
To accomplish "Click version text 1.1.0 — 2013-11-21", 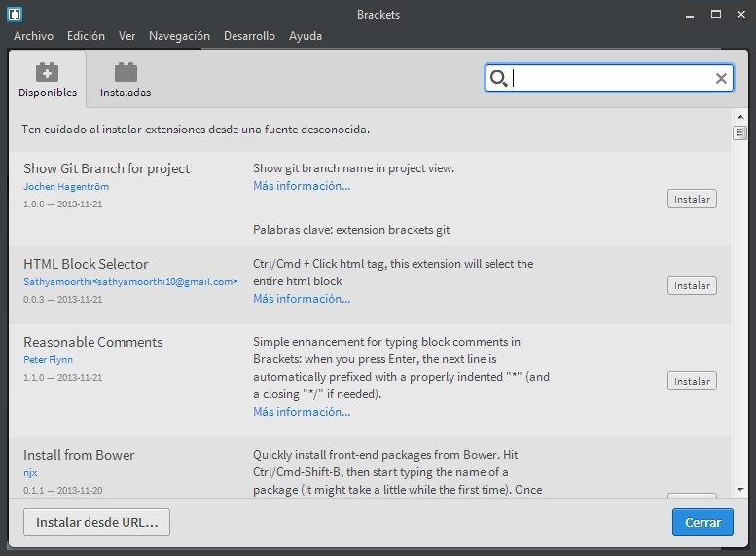I will 63,378.
